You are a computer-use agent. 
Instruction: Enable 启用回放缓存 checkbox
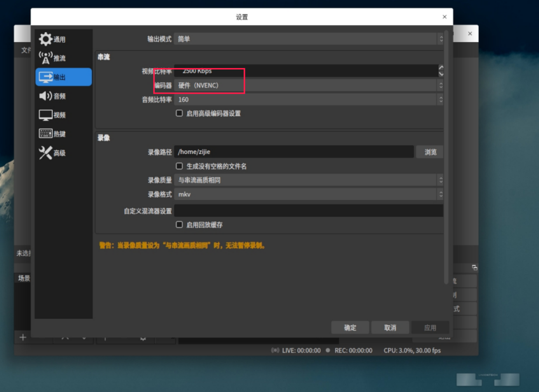tap(179, 224)
